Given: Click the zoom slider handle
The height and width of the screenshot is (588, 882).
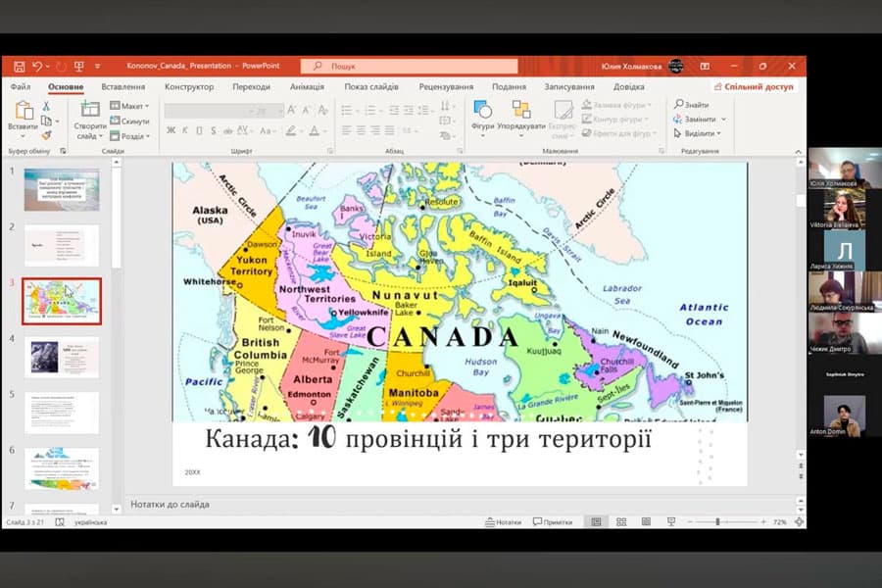Looking at the screenshot, I should point(717,522).
